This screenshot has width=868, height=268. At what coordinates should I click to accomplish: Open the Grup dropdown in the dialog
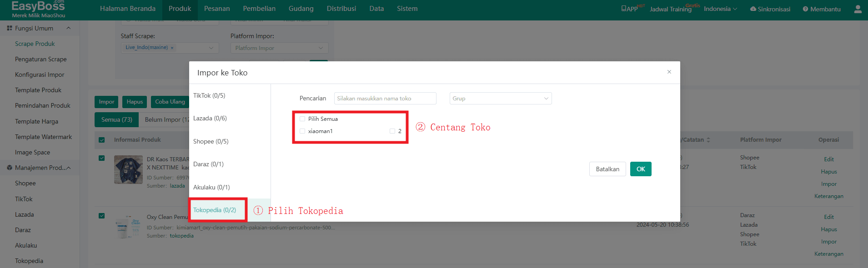[x=501, y=99]
